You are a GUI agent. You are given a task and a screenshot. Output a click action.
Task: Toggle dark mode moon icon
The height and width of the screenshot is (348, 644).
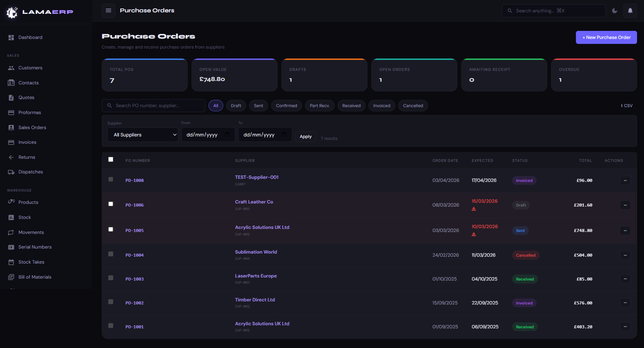tap(614, 11)
